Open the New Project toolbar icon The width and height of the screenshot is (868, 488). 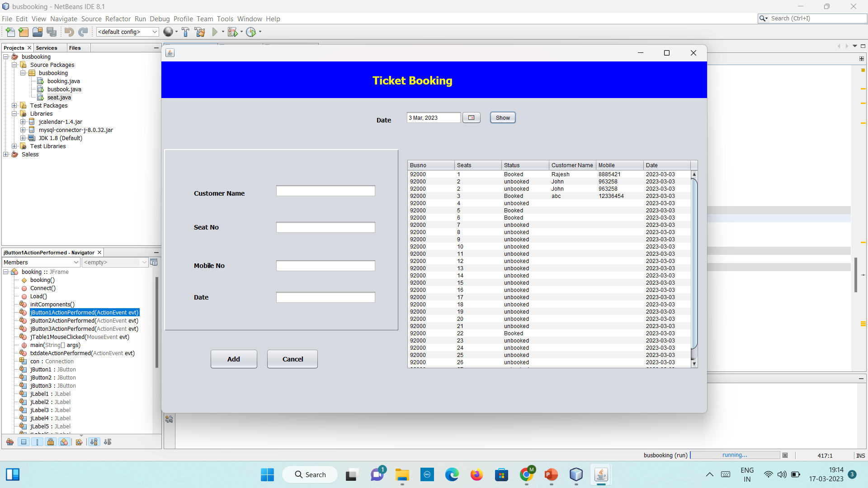pos(24,32)
